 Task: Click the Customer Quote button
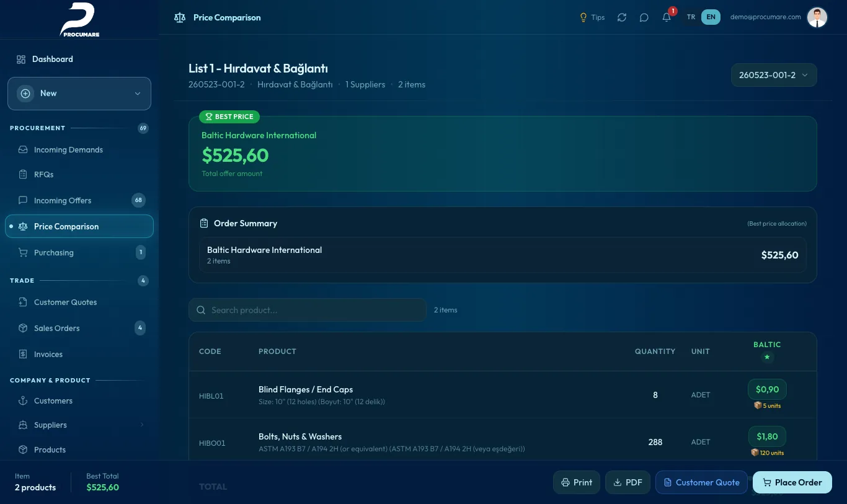(701, 482)
